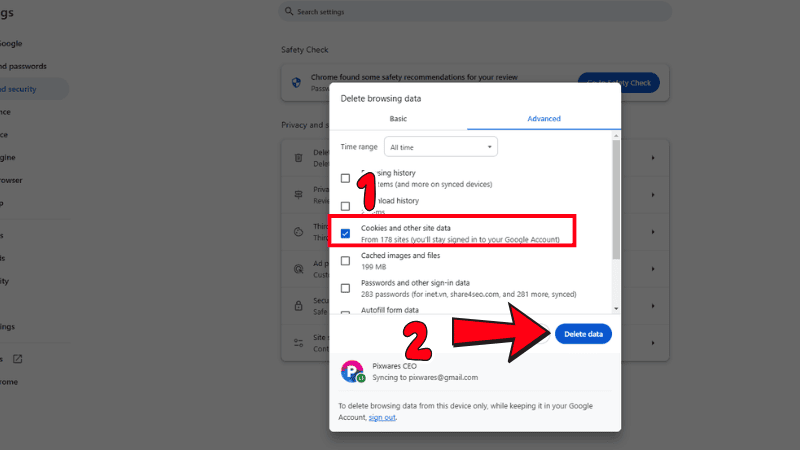The width and height of the screenshot is (800, 450).
Task: Open the Time range dropdown
Action: (x=441, y=147)
